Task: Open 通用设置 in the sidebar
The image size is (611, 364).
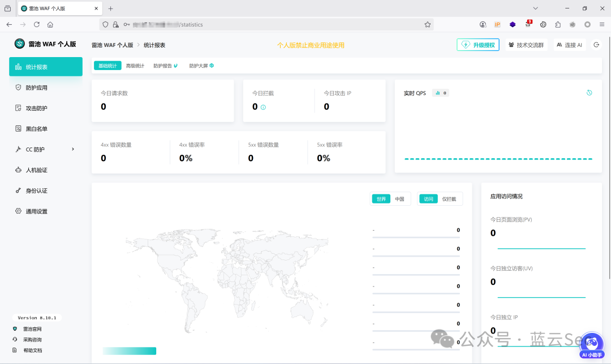Action: pyautogui.click(x=46, y=211)
